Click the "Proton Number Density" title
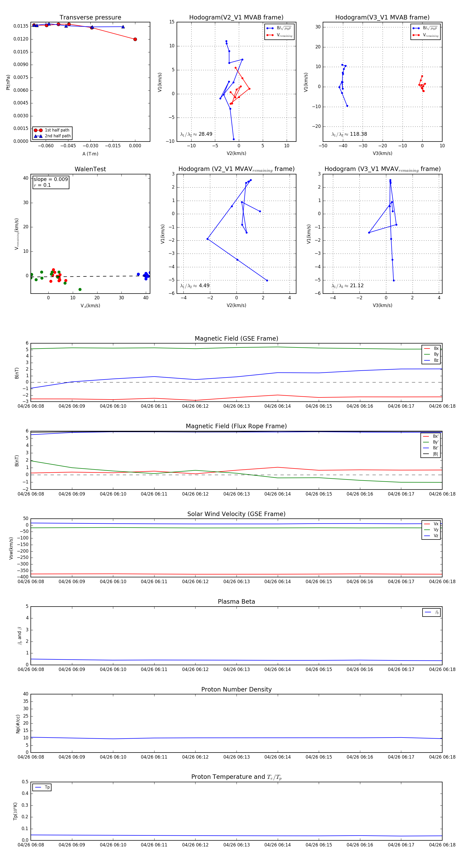473x868 pixels. click(236, 689)
